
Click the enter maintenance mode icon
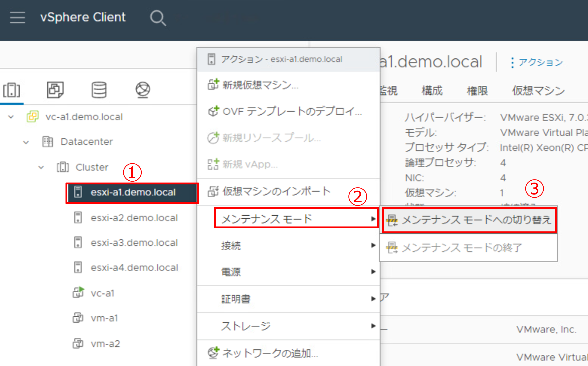point(392,220)
